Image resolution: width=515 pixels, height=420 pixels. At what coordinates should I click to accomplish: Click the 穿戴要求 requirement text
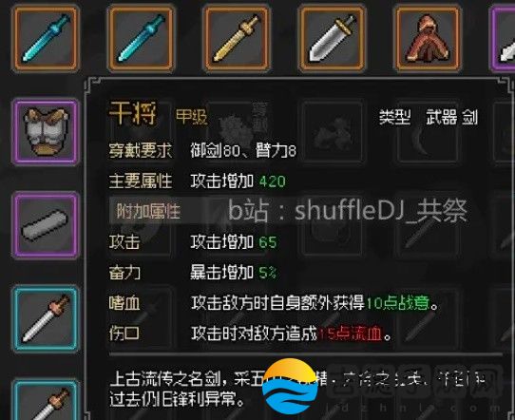[x=141, y=151]
